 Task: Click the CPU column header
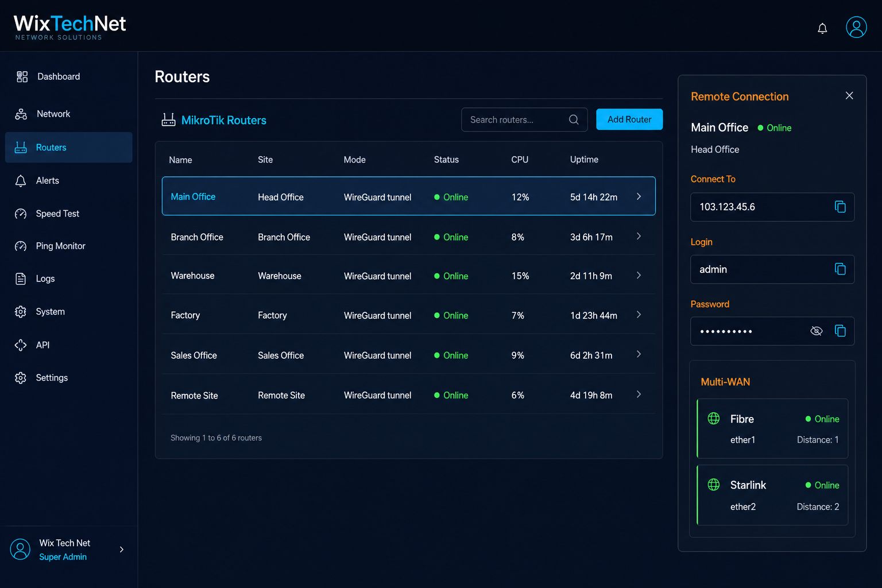point(520,160)
